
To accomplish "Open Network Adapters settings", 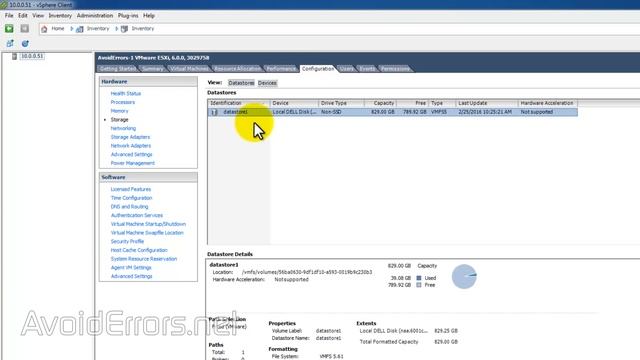I will (x=131, y=146).
